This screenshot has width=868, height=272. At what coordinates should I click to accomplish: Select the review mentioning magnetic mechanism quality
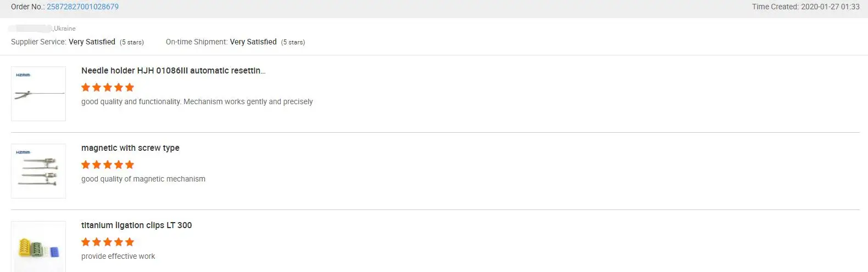click(143, 179)
